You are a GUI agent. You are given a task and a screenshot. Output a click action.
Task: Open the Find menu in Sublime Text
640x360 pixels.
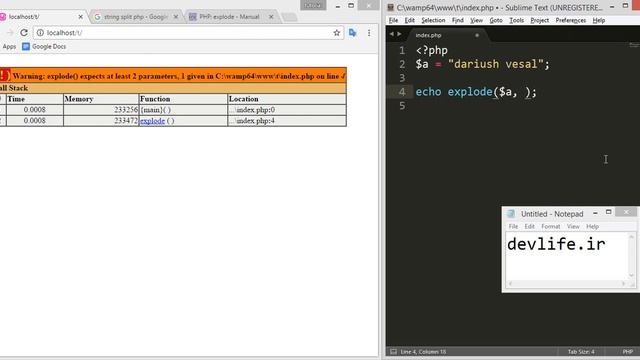click(x=458, y=20)
